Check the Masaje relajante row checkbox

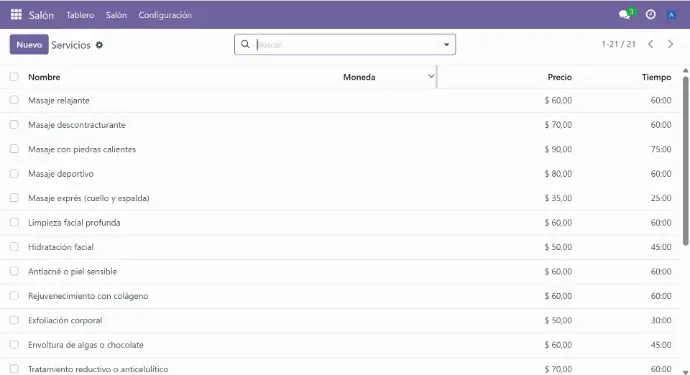coord(14,100)
